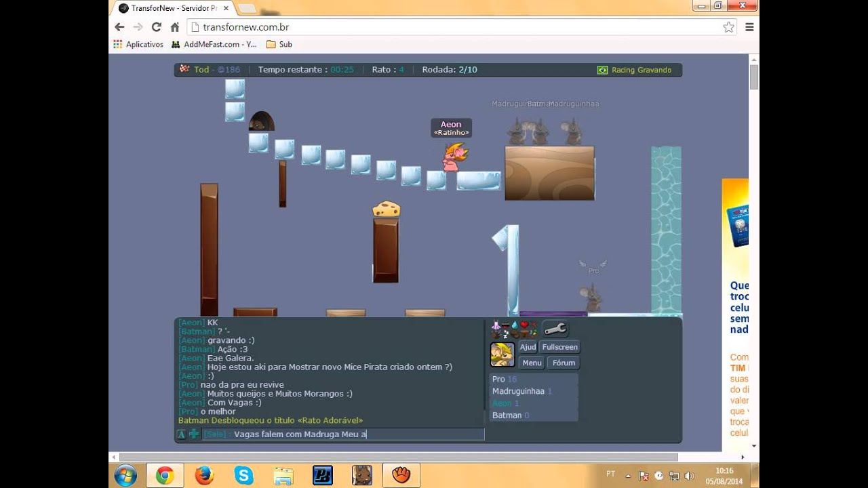Viewport: 868px width, 488px height.
Task: Select player Aeon in the scoreboard
Action: coord(534,403)
